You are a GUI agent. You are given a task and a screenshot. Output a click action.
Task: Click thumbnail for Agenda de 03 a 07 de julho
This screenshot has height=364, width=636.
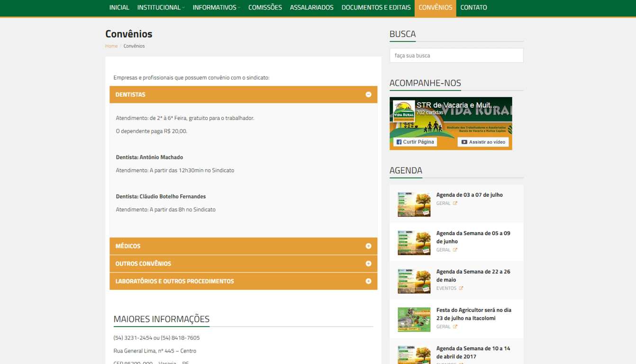[414, 204]
